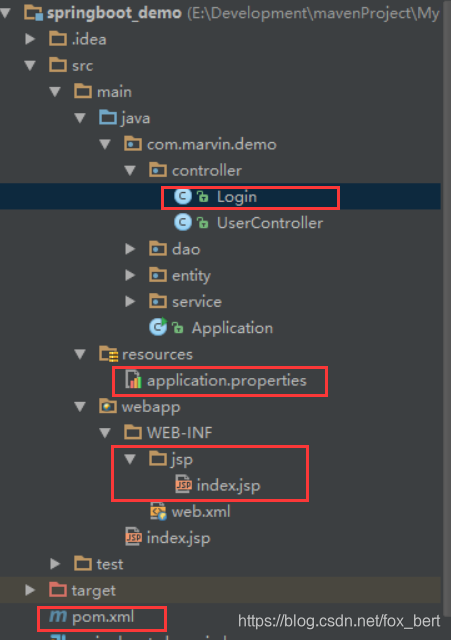This screenshot has height=640, width=451.
Task: Click the service package icon
Action: 158,301
